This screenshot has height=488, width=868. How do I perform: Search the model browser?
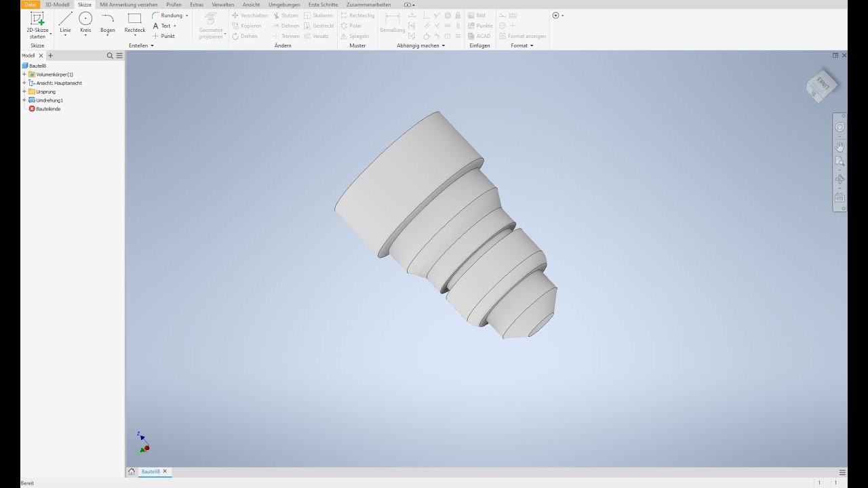(x=110, y=56)
